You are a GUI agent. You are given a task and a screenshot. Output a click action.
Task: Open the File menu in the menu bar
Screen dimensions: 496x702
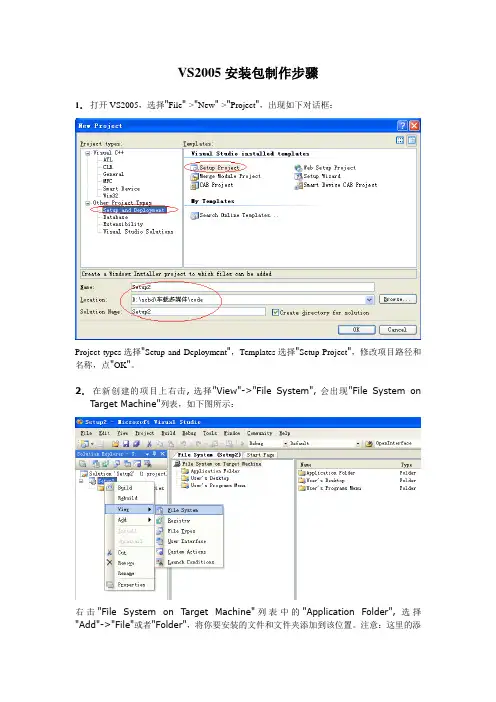tap(86, 433)
